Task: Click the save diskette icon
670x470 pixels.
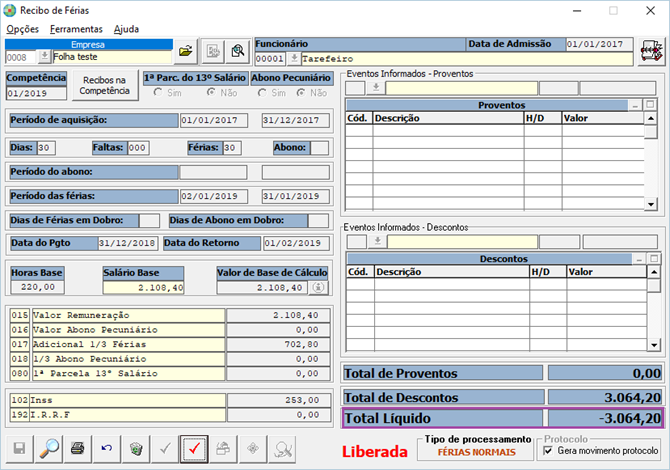Action: point(19,449)
